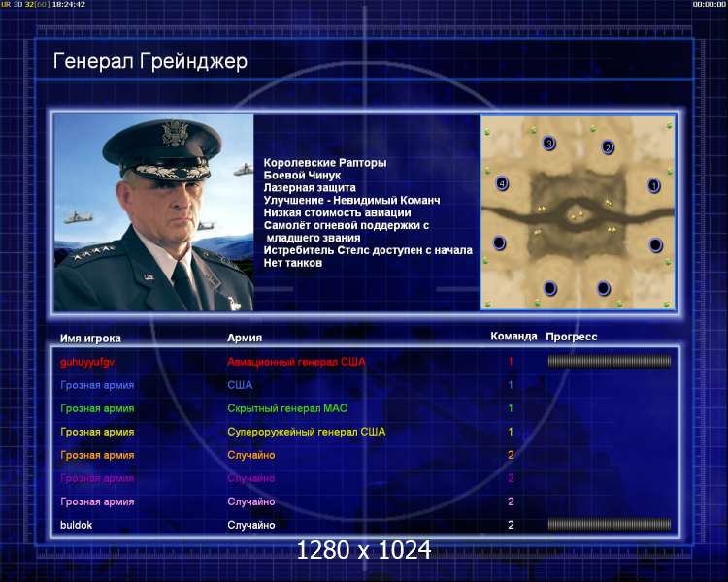Image resolution: width=728 pixels, height=582 pixels.
Task: Click the 'Армия' column header
Action: pos(245,338)
